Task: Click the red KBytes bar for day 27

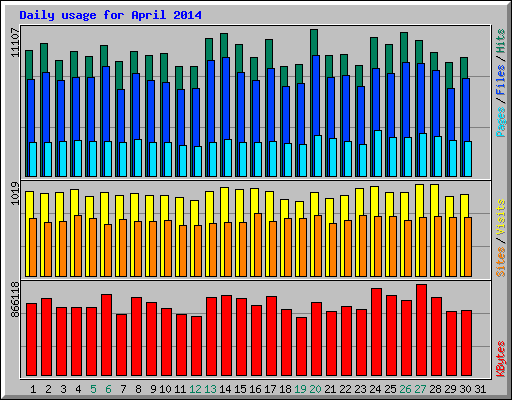Action: point(421,330)
